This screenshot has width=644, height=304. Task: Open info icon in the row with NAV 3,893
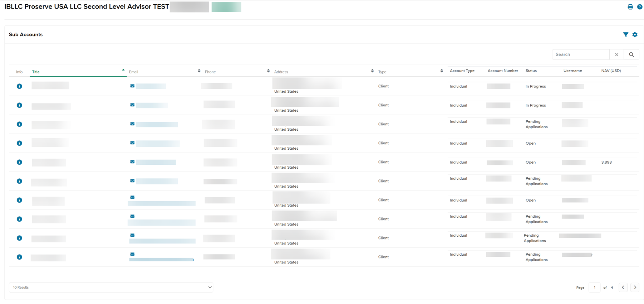point(19,162)
